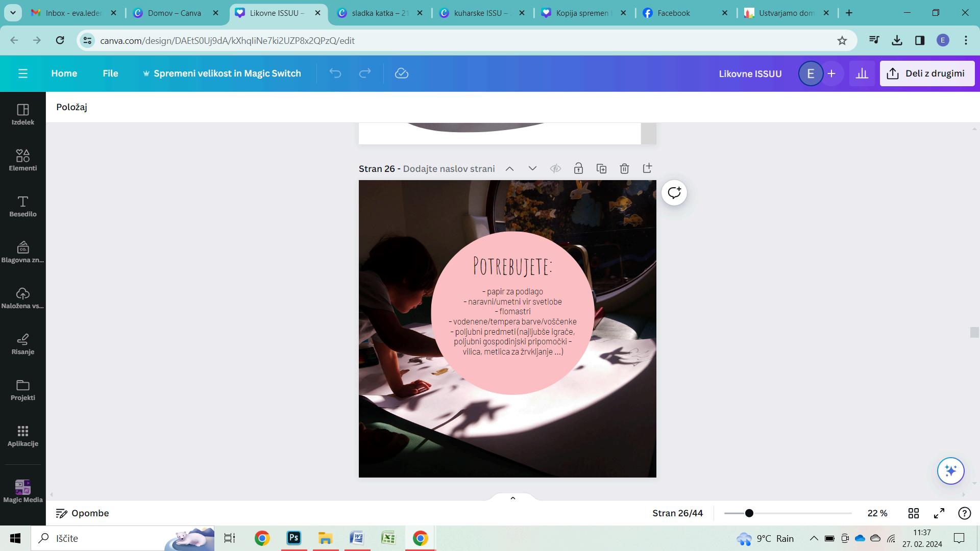Open the Elementi panel in sidebar
The width and height of the screenshot is (980, 551).
tap(22, 160)
